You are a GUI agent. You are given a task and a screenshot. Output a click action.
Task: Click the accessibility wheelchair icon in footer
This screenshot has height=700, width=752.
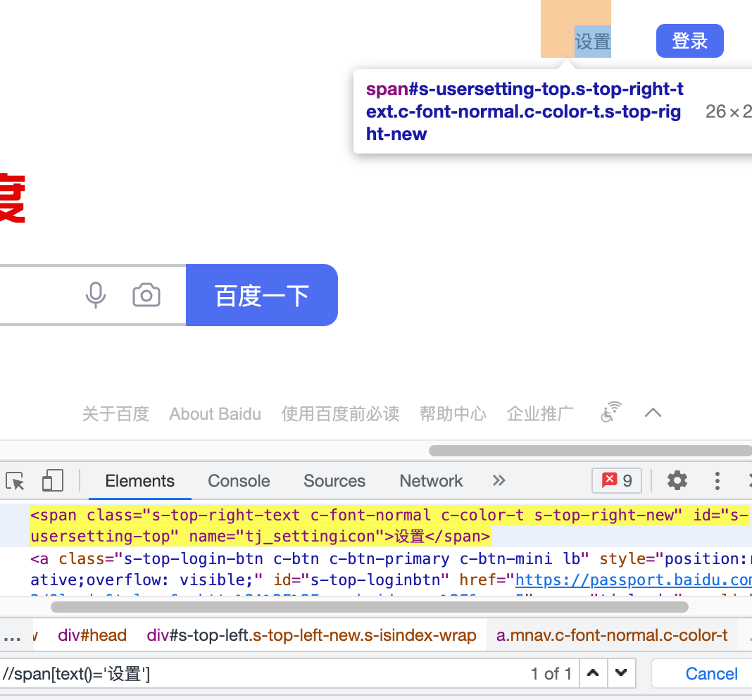(x=610, y=413)
